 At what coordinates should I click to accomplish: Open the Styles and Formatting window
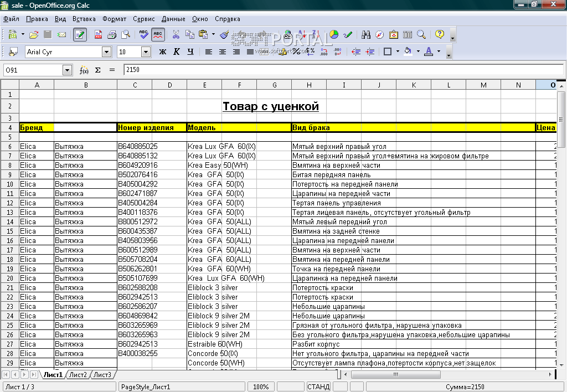tap(13, 52)
